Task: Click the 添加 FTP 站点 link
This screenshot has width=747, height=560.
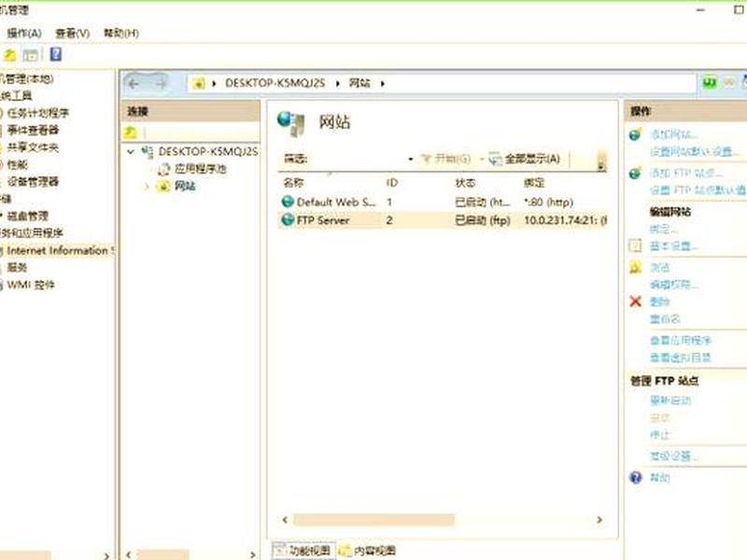Action: coord(686,173)
